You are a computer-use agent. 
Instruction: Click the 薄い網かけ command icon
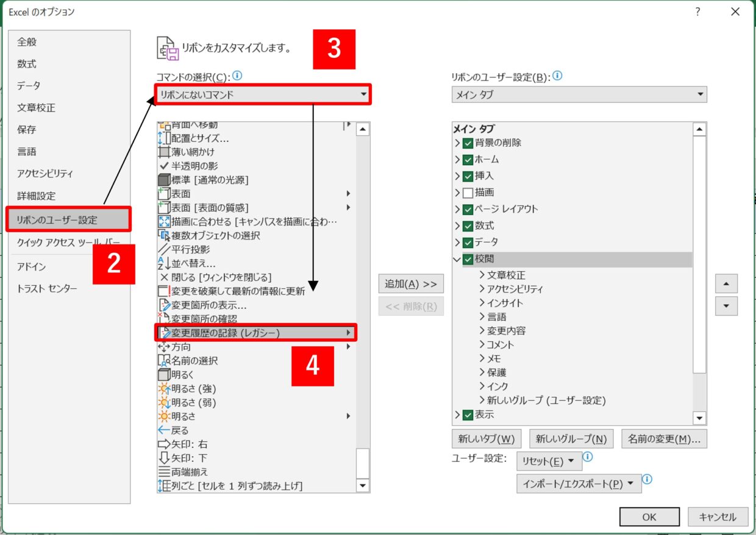(x=164, y=152)
